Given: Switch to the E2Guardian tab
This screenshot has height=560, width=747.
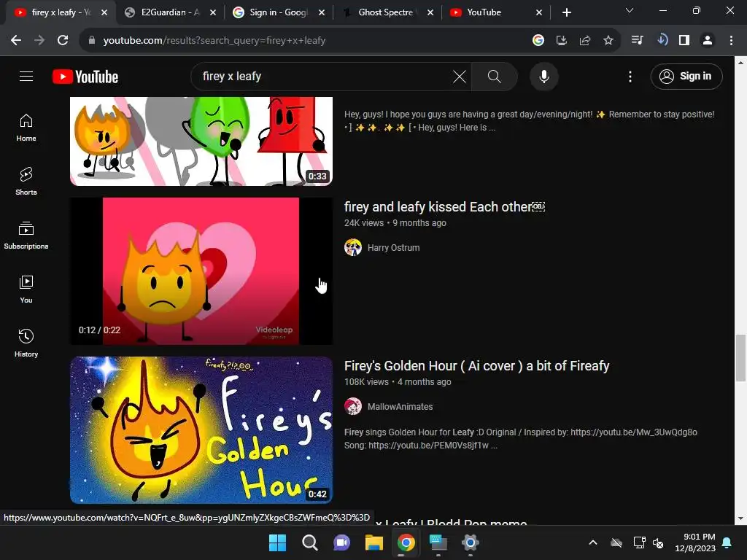Looking at the screenshot, I should pyautogui.click(x=169, y=12).
